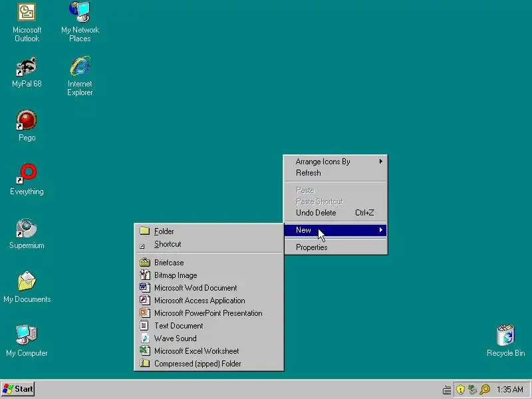Select the Internet Explorer desktop icon
The height and width of the screenshot is (399, 532).
pyautogui.click(x=80, y=66)
